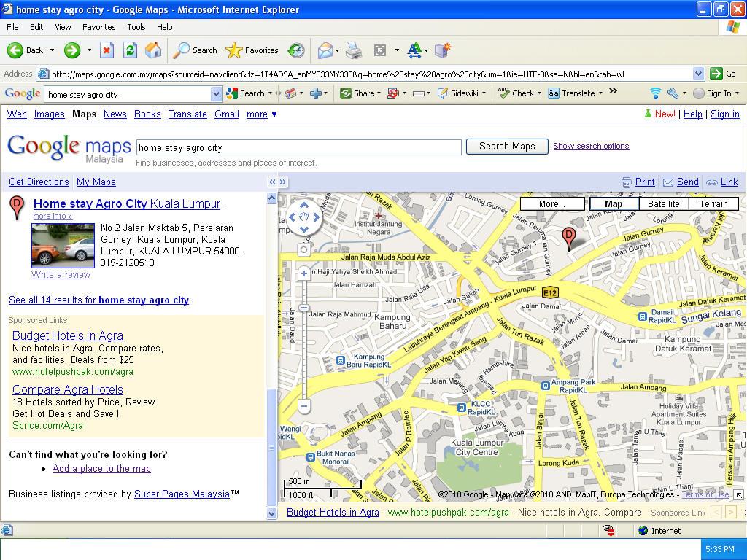Open the History icon in toolbar
747x560 pixels.
(296, 50)
